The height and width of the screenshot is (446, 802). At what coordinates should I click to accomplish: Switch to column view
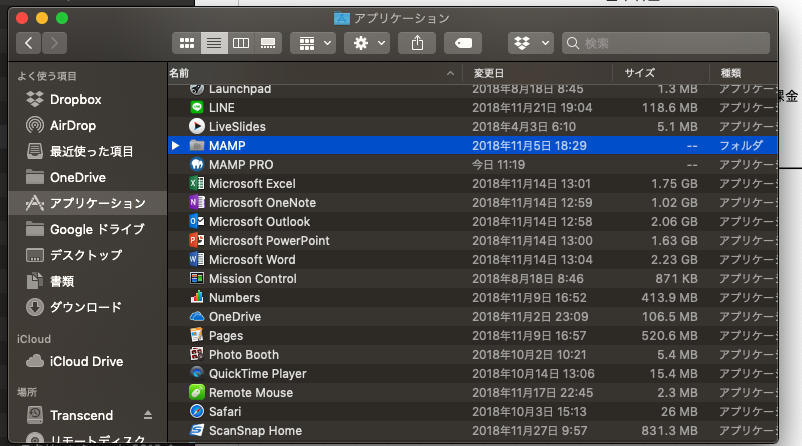pyautogui.click(x=241, y=43)
